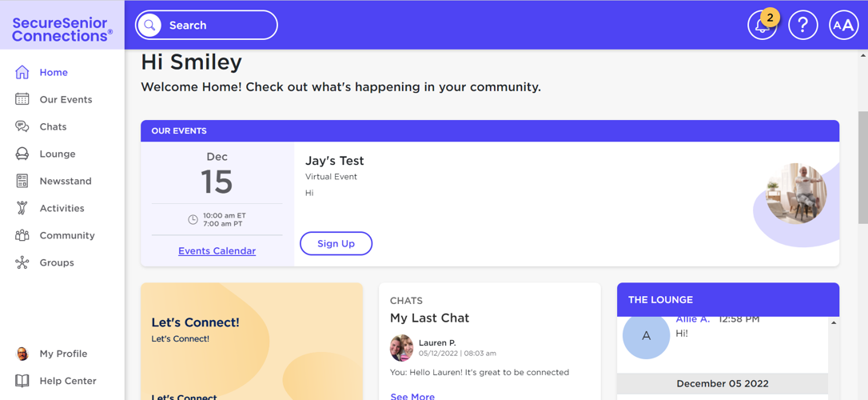Open the Community section

click(x=66, y=235)
